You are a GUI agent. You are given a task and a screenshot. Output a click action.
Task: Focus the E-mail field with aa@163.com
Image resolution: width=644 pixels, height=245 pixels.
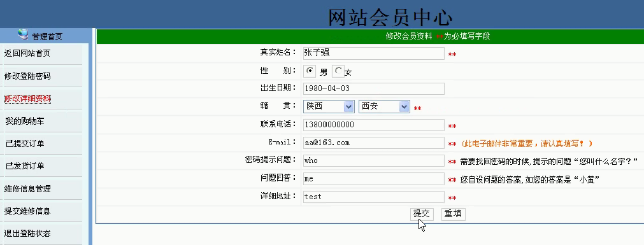373,143
